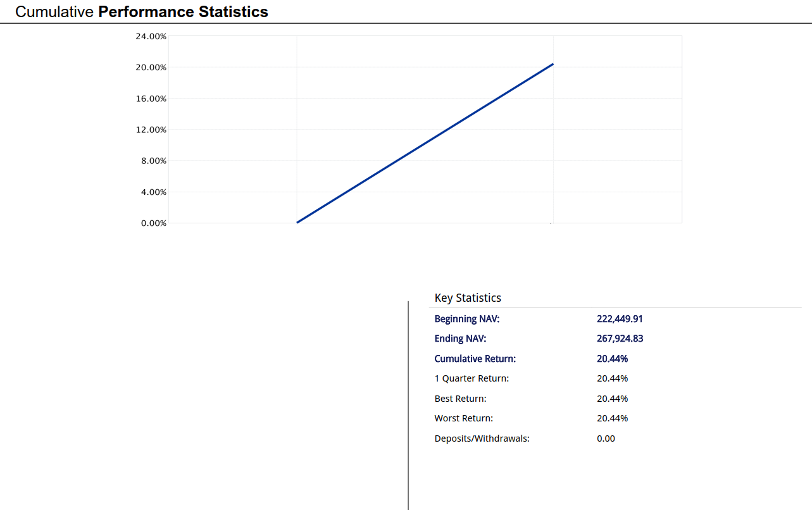Click the 0.00% y-axis label

click(x=153, y=223)
